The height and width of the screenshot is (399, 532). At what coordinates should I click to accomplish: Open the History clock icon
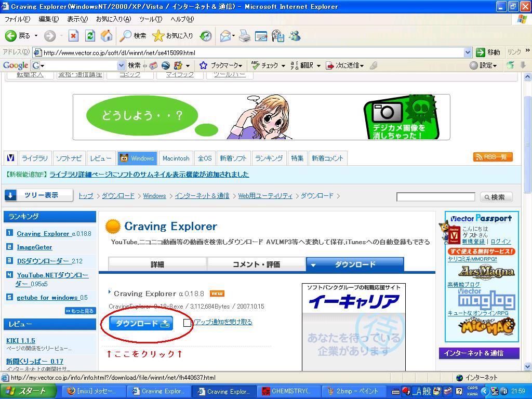click(x=206, y=36)
